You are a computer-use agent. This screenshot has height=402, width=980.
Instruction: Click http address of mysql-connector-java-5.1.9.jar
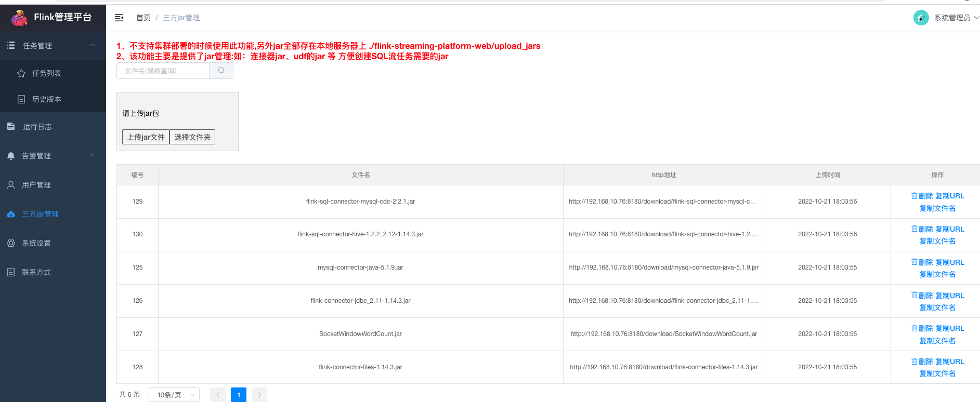[x=664, y=267]
